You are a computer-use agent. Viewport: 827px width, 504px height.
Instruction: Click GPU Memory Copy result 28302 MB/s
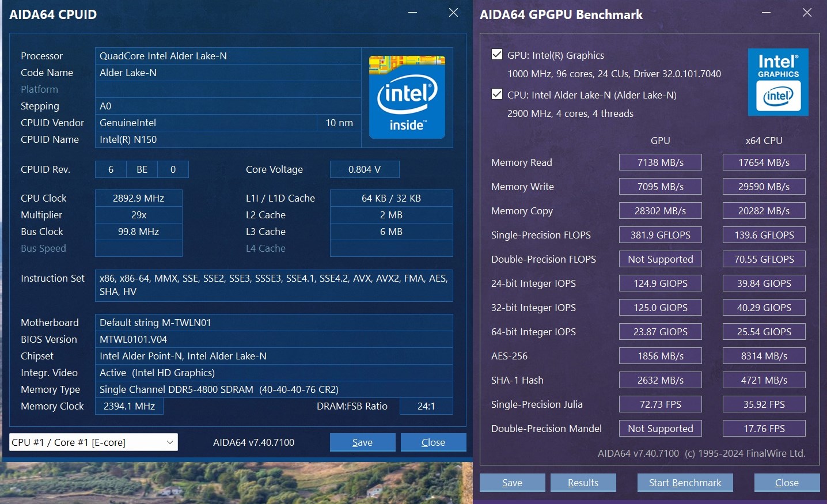[661, 211]
